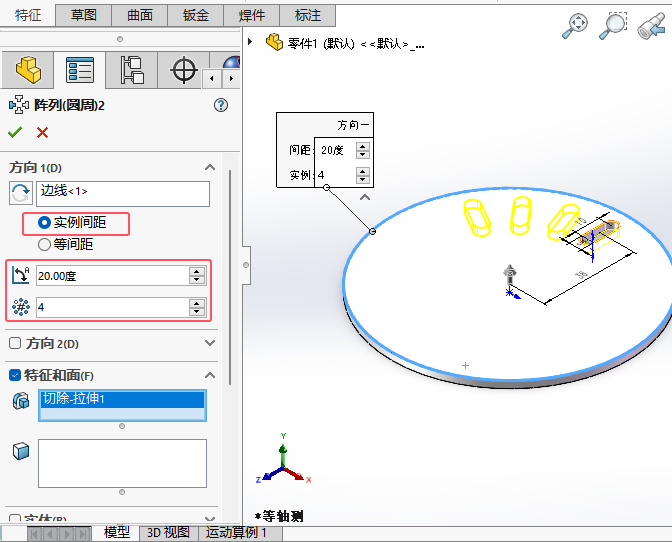The image size is (672, 542).
Task: Increase instance count in property panel
Action: 197,303
